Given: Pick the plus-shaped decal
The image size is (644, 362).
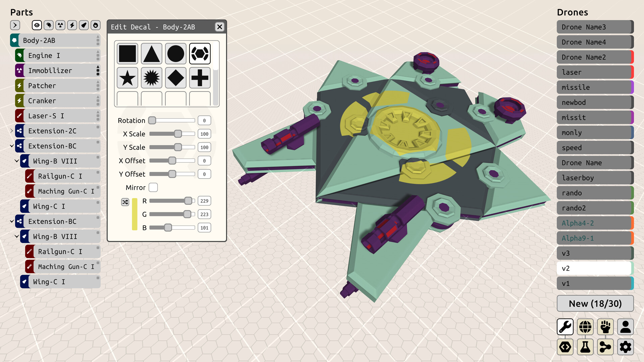Looking at the screenshot, I should (200, 78).
